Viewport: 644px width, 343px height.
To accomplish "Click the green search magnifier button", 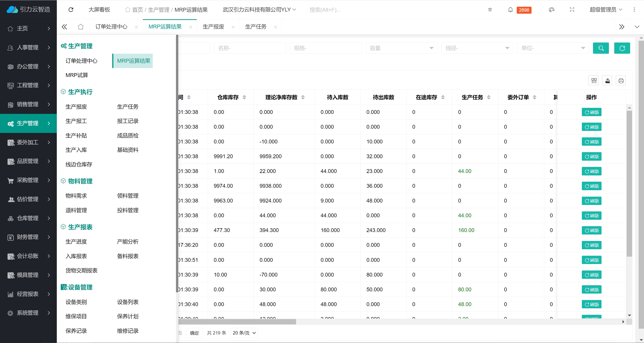I will point(601,48).
